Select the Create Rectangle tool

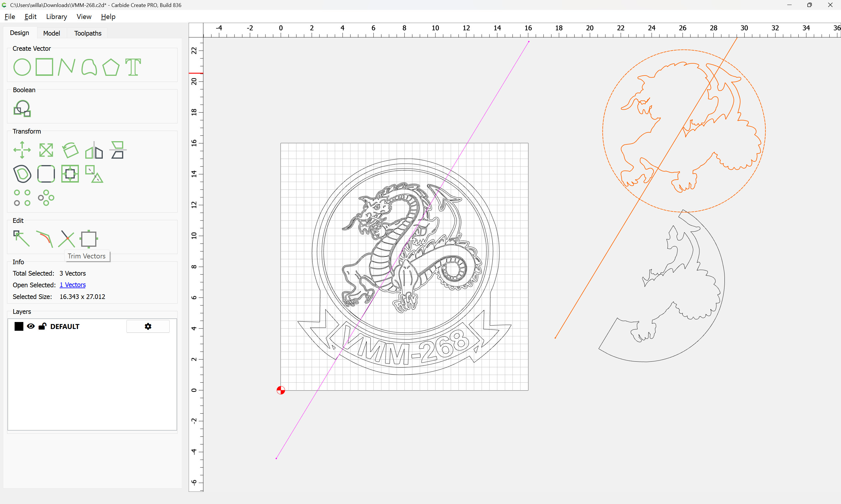tap(44, 67)
